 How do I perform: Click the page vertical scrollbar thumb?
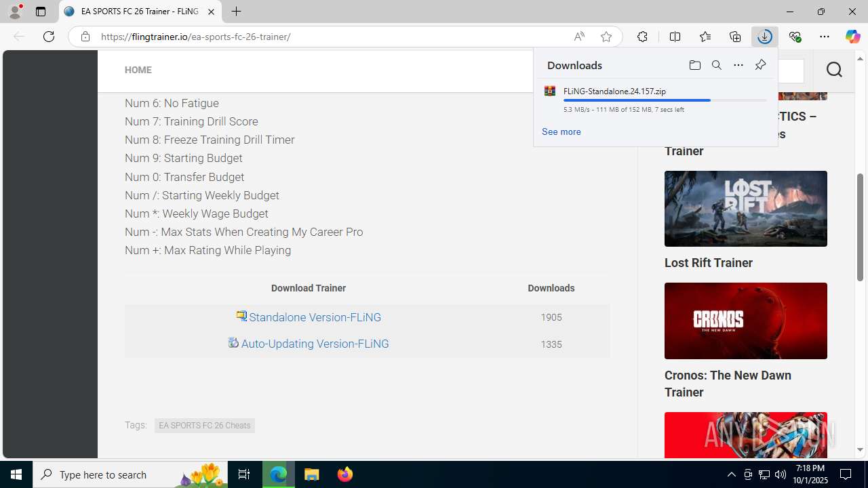[x=860, y=227]
